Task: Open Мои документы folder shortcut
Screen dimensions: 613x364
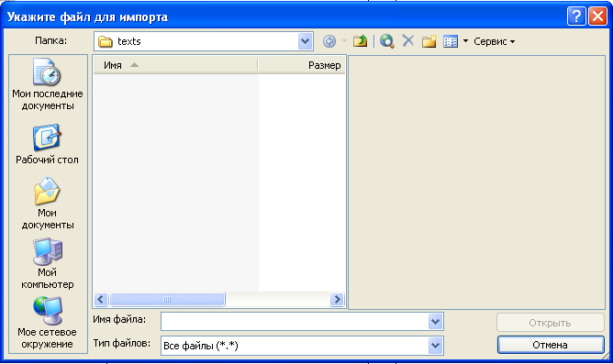Action: tap(48, 204)
